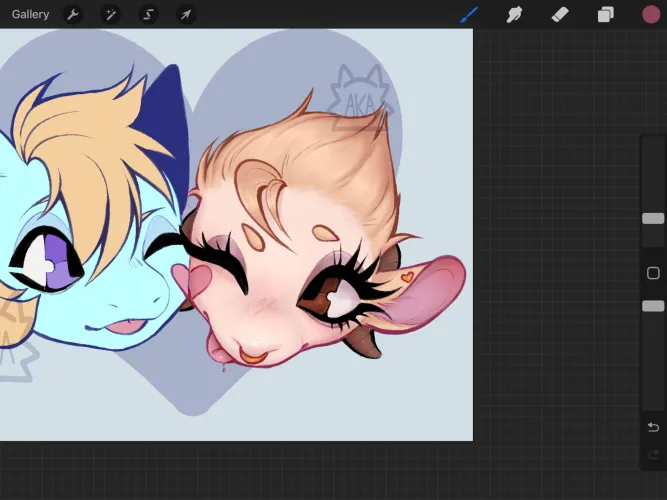Viewport: 667px width, 500px height.
Task: Open the Gallery
Action: (x=30, y=14)
